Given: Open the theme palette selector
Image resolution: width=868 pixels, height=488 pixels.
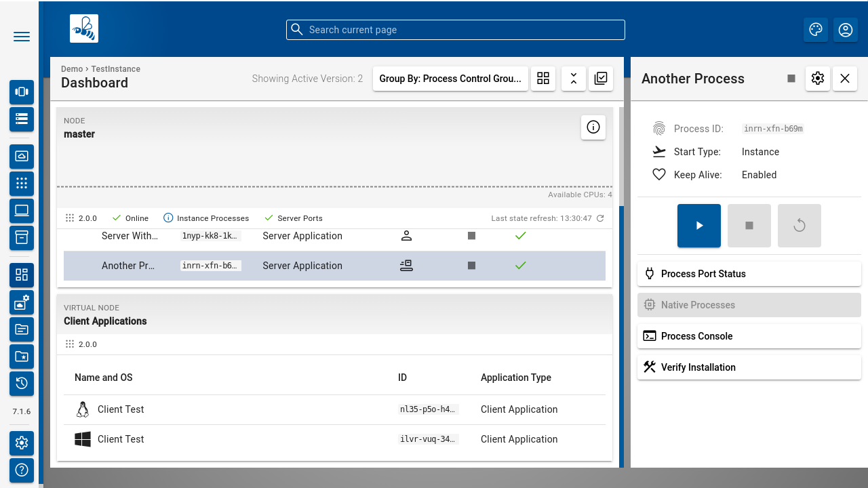Looking at the screenshot, I should click(816, 30).
